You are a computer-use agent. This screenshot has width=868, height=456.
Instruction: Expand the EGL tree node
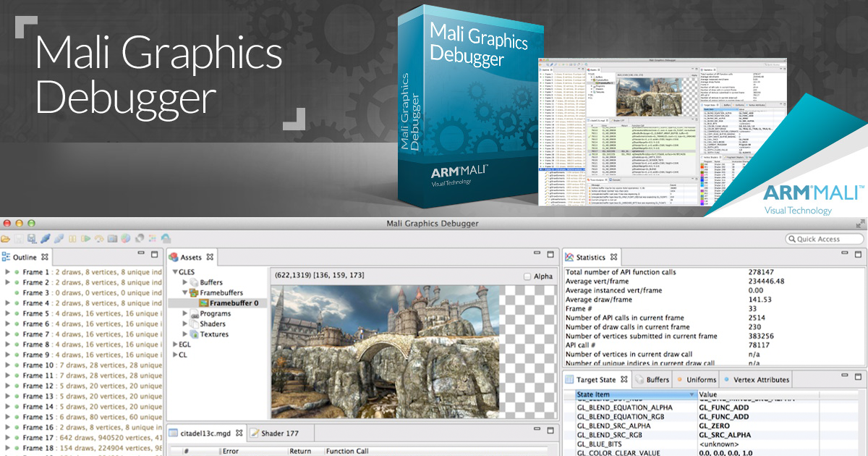[x=176, y=345]
